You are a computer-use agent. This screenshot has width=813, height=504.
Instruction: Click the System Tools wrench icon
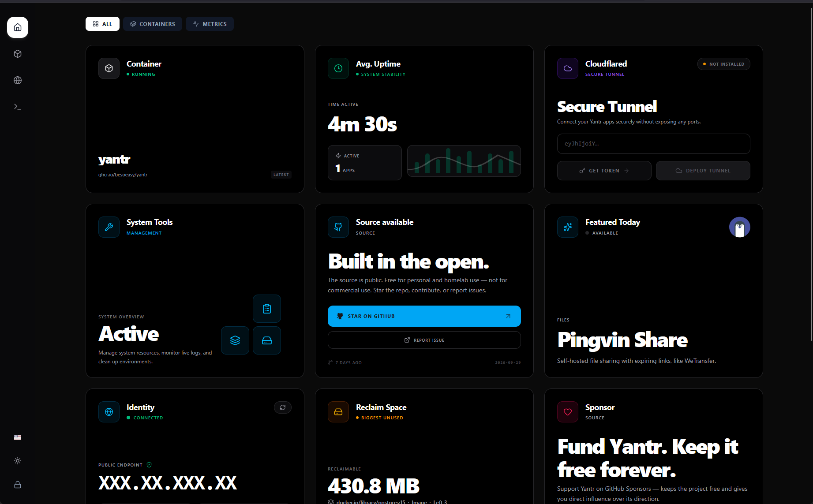tap(109, 227)
